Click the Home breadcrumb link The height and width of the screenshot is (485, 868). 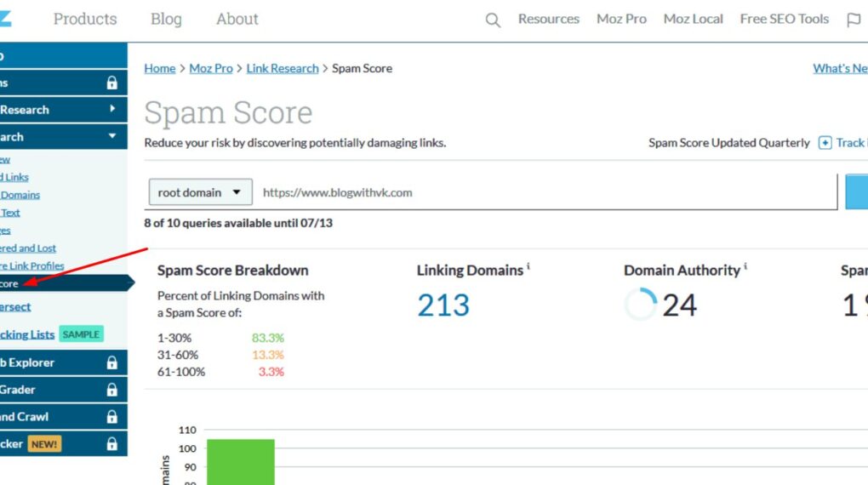(160, 68)
